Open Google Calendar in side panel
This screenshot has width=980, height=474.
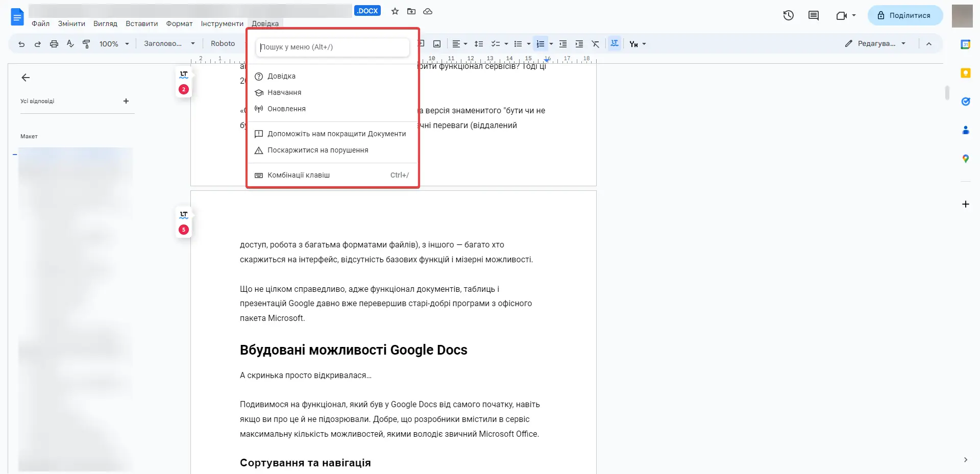pos(966,44)
